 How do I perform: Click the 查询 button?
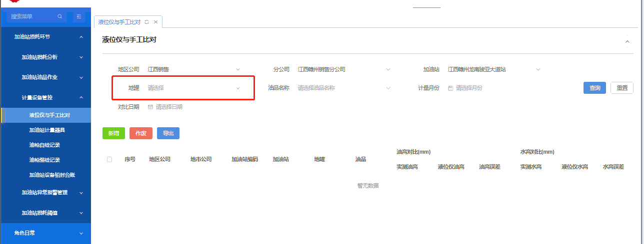pyautogui.click(x=594, y=88)
